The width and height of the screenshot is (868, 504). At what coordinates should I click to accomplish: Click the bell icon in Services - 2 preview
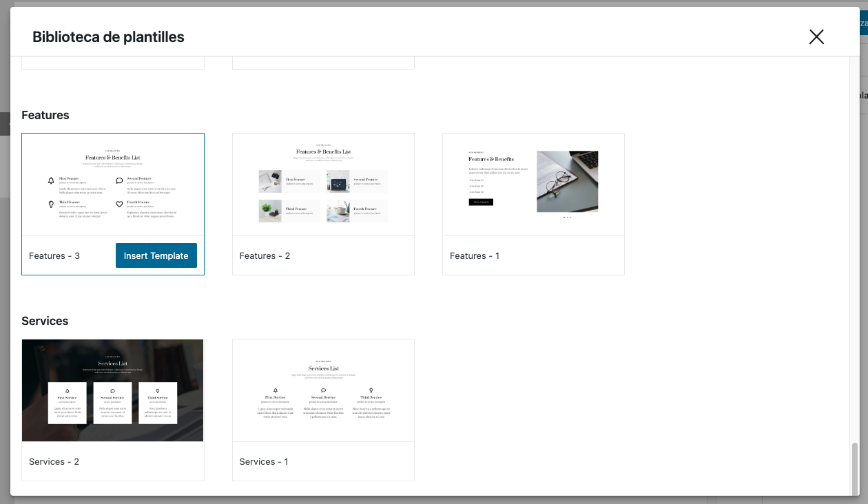coord(68,390)
